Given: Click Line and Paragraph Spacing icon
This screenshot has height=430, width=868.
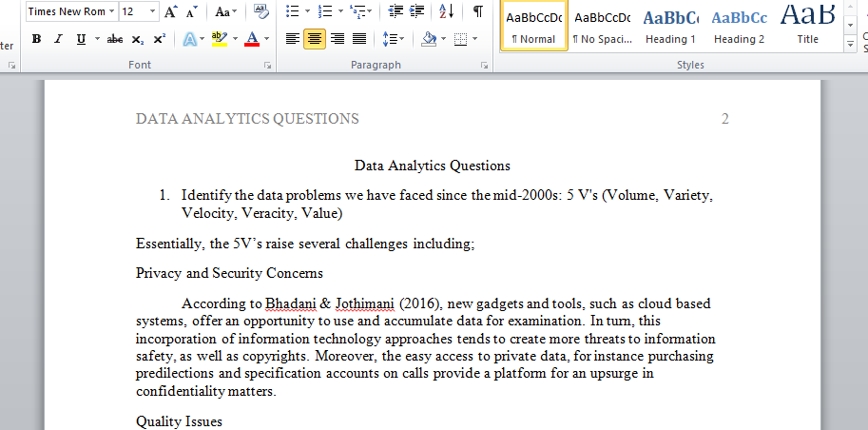Looking at the screenshot, I should tap(390, 39).
